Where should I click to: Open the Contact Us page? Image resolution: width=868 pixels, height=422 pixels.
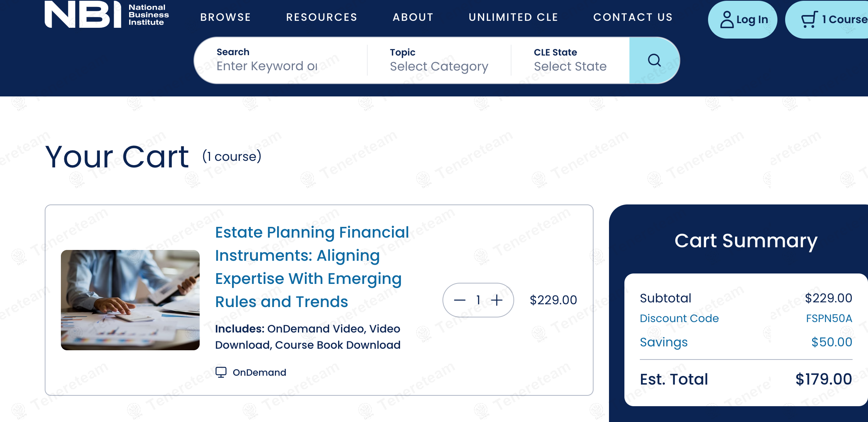pyautogui.click(x=633, y=17)
